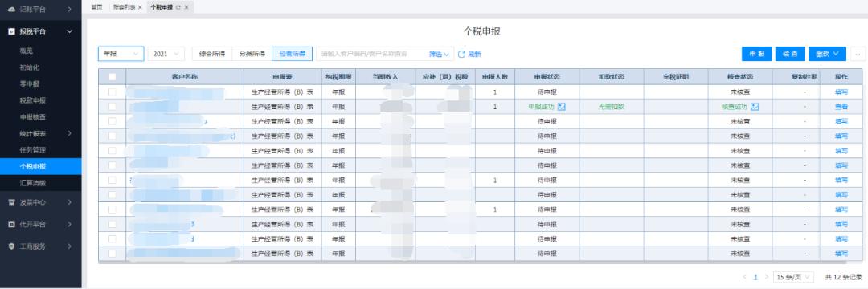Click 查看 link in the second row
This screenshot has height=289, width=868.
841,107
